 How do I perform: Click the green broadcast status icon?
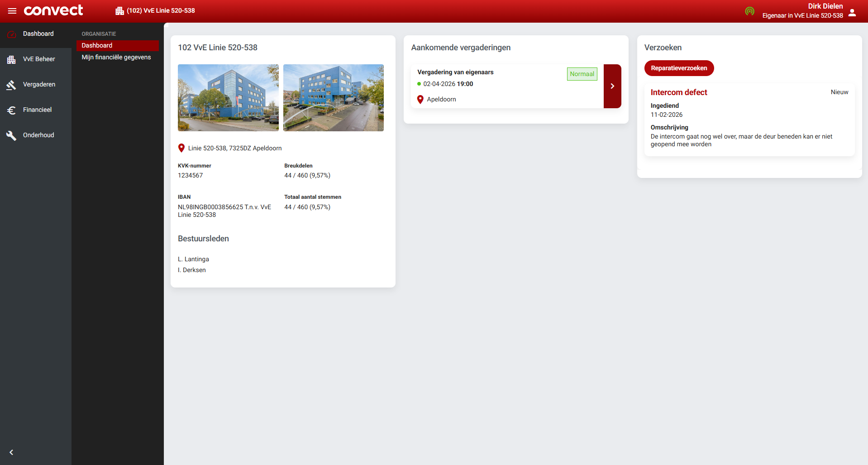coord(749,11)
